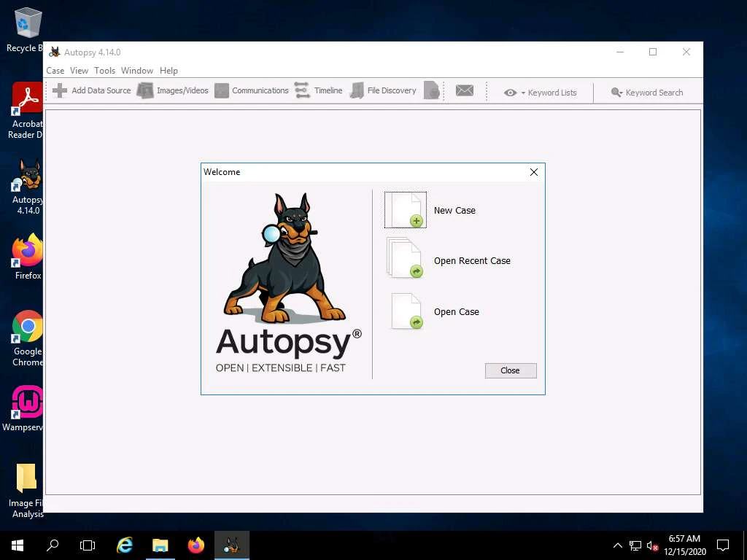Close the Welcome dialog with Close button

511,370
